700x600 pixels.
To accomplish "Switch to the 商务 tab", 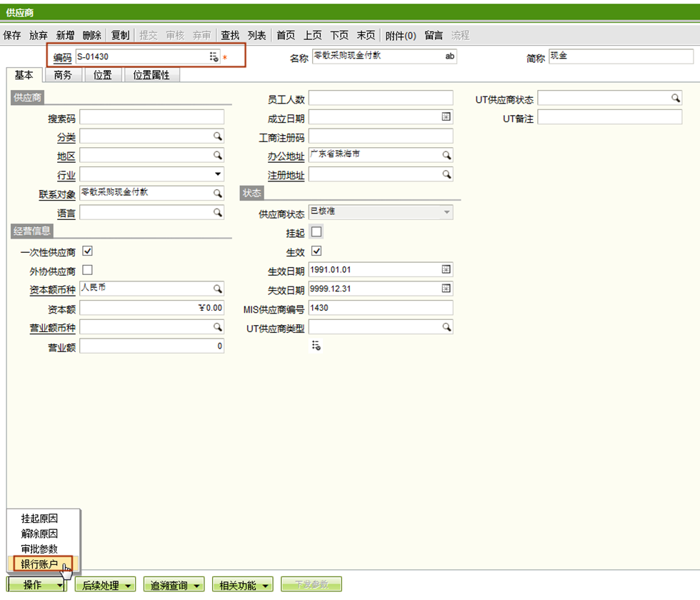I will pos(63,75).
